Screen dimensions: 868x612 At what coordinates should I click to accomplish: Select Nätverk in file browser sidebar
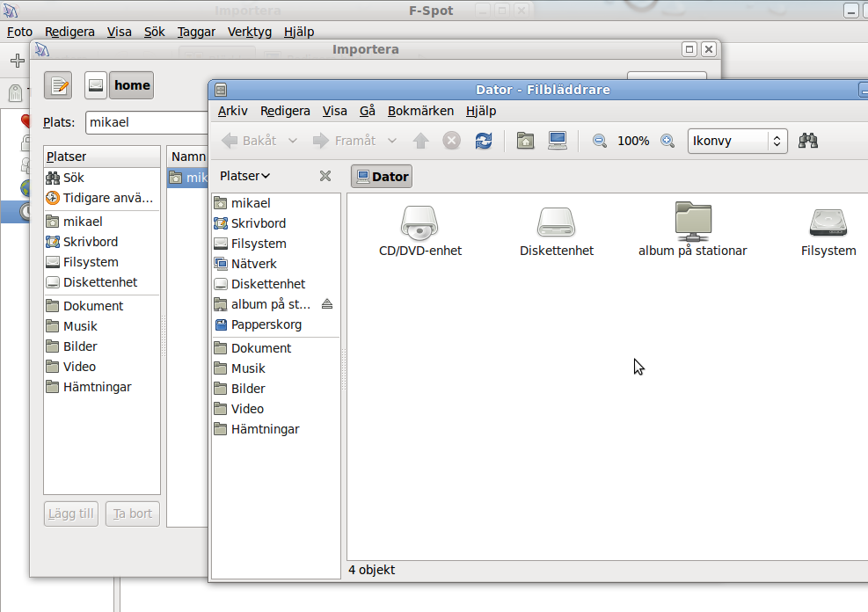[275, 264]
